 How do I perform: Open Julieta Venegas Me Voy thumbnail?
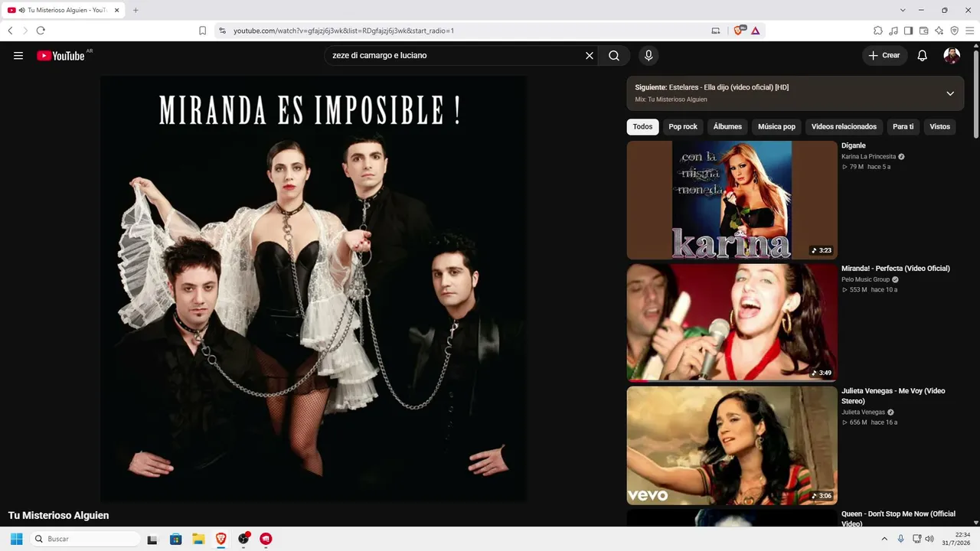[x=732, y=445]
